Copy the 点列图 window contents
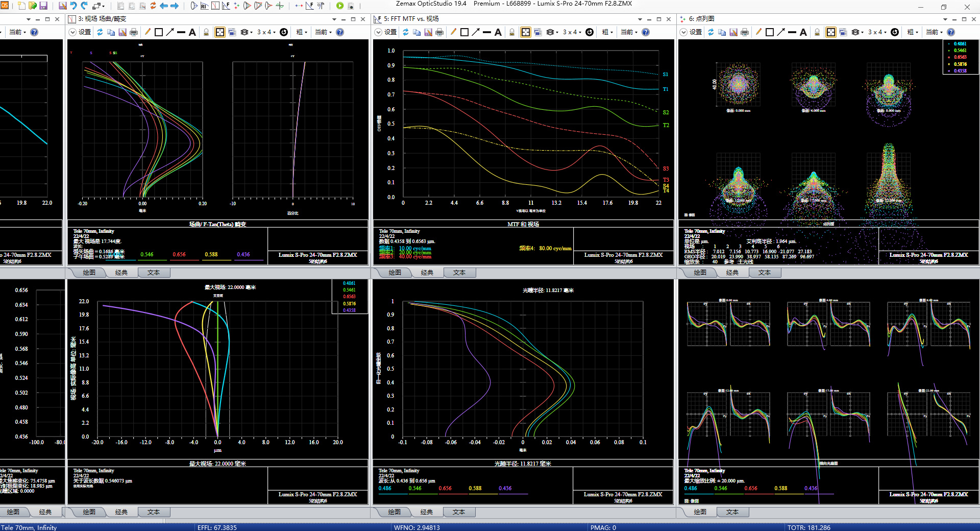Screen dimensions: 980x531 tap(722, 32)
